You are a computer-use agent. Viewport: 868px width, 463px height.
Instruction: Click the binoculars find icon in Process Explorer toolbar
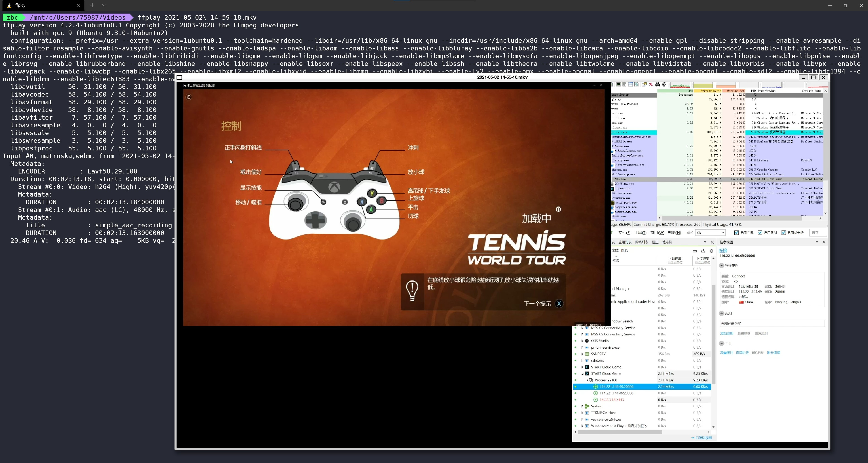click(658, 85)
